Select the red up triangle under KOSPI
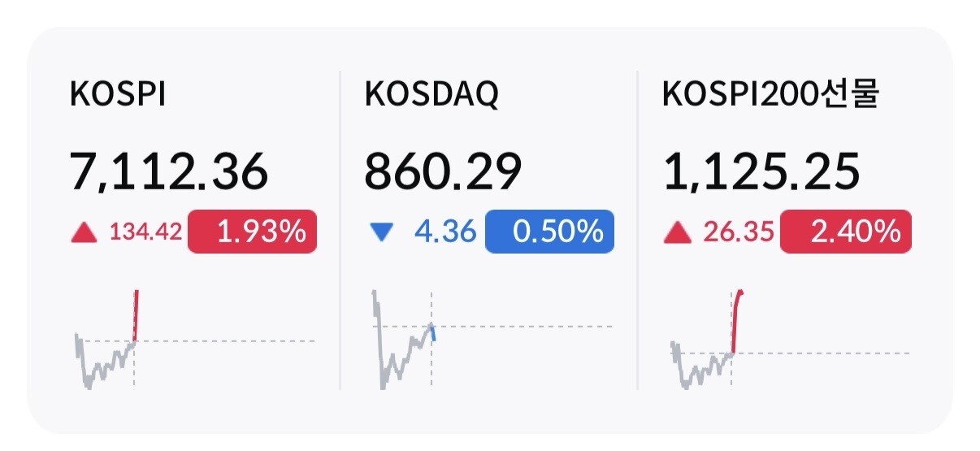The image size is (980, 451). click(85, 233)
